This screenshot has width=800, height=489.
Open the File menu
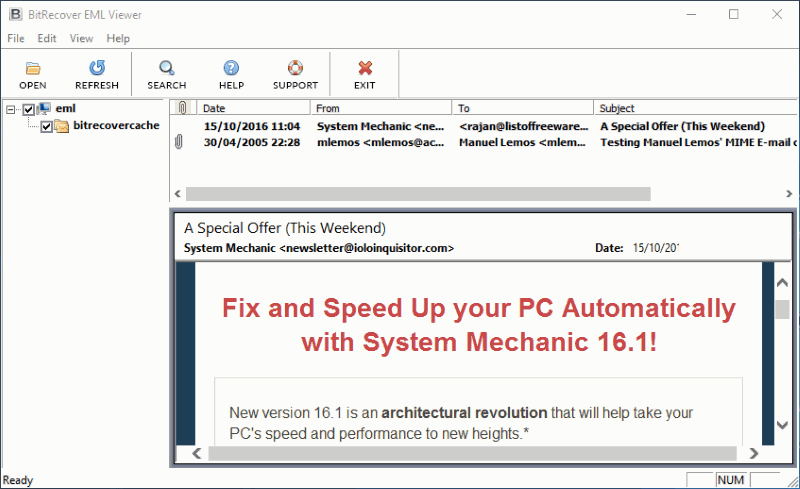point(16,38)
